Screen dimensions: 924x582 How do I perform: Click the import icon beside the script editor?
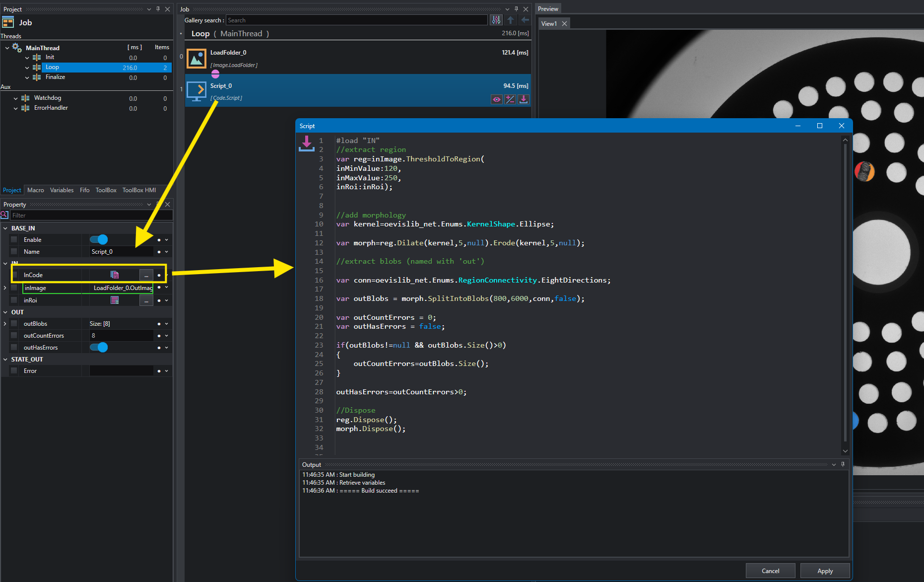pyautogui.click(x=307, y=144)
